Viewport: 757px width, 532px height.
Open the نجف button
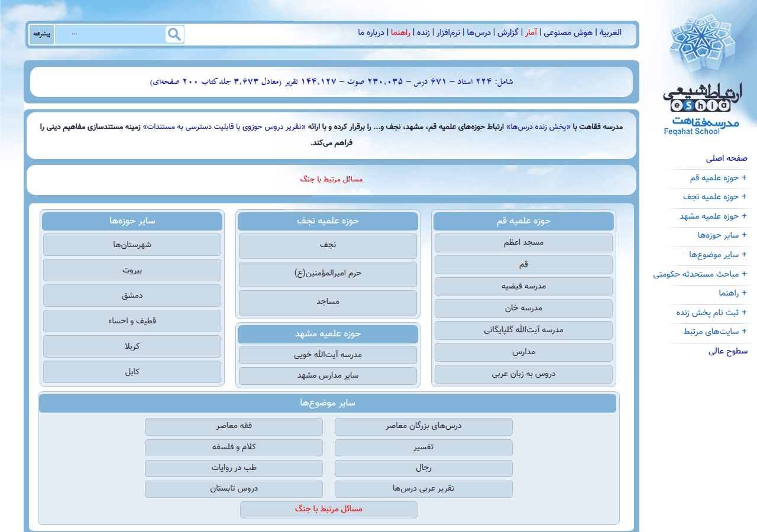tap(328, 246)
